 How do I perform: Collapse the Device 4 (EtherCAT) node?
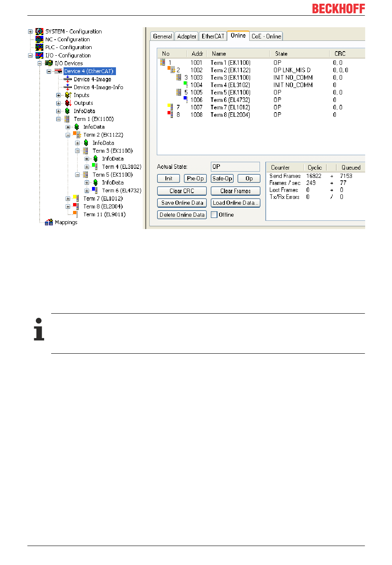click(49, 71)
